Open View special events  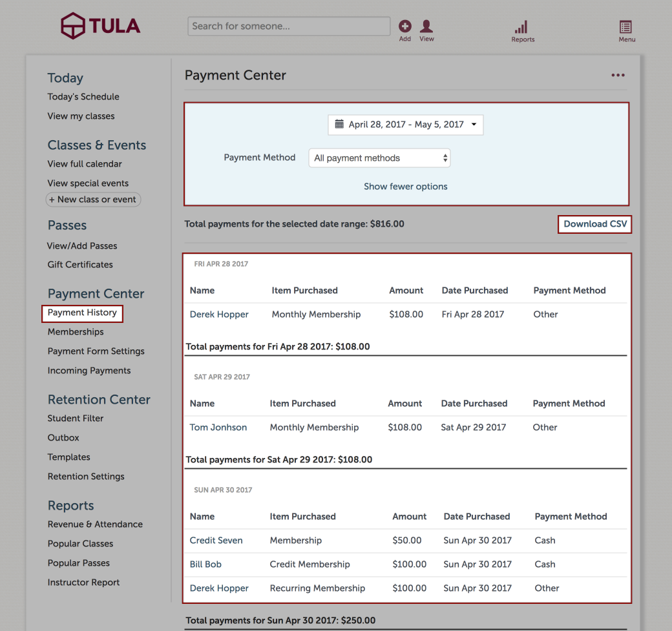tap(88, 183)
